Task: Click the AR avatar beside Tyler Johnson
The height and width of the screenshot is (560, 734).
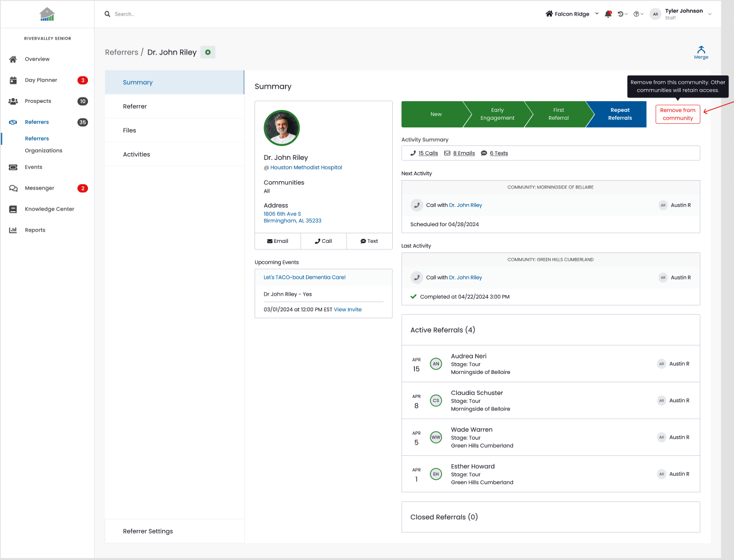Action: click(656, 14)
